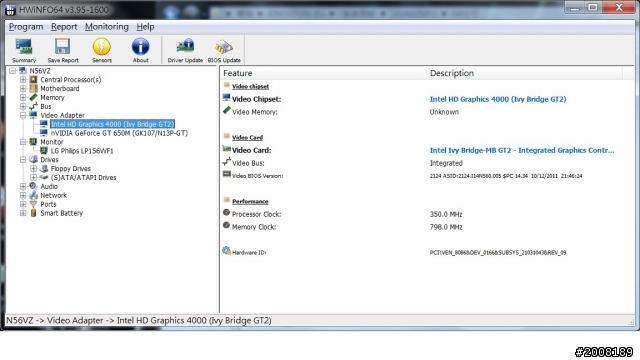Click the Monitor node icon
The image size is (640, 360).
click(x=33, y=142)
